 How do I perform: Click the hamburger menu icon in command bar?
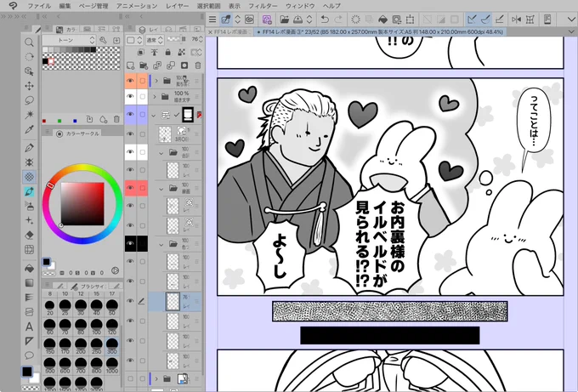(212, 20)
